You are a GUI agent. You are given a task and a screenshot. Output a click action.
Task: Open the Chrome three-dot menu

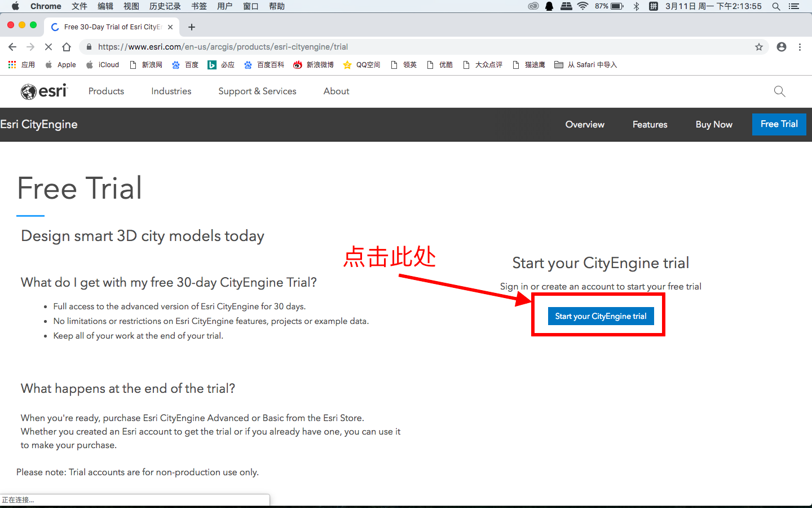[x=800, y=47]
